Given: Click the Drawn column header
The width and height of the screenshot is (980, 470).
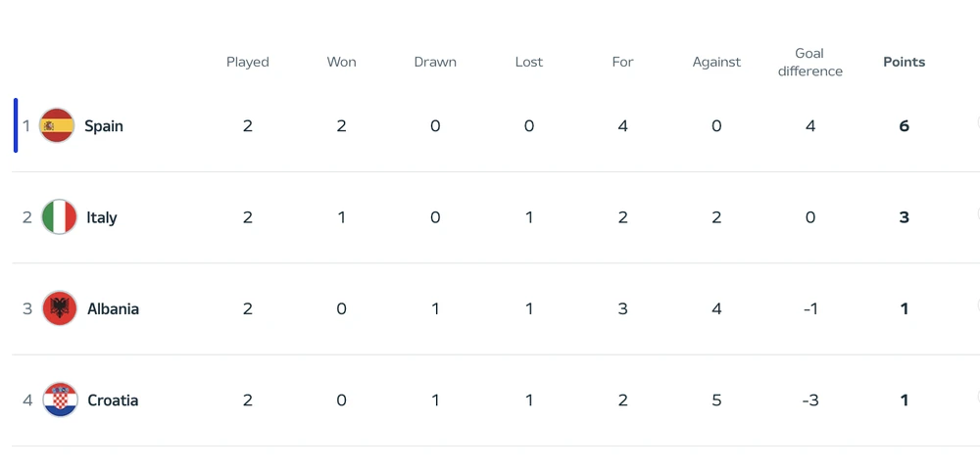Looking at the screenshot, I should coord(435,62).
